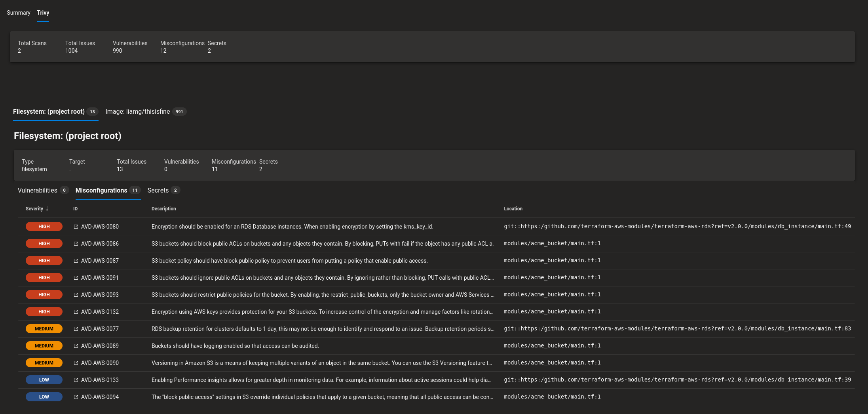Open external link icon for AVD-AWS-0093
This screenshot has width=868, height=414.
pos(76,295)
